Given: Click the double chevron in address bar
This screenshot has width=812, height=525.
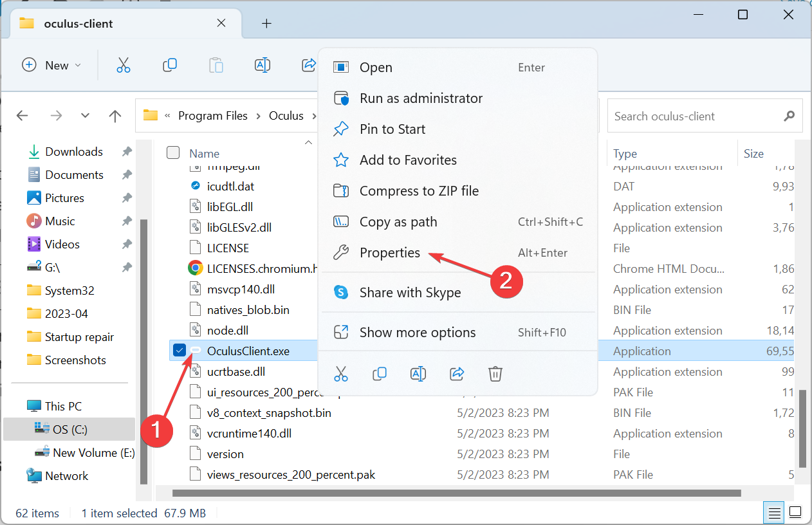Looking at the screenshot, I should 168,116.
